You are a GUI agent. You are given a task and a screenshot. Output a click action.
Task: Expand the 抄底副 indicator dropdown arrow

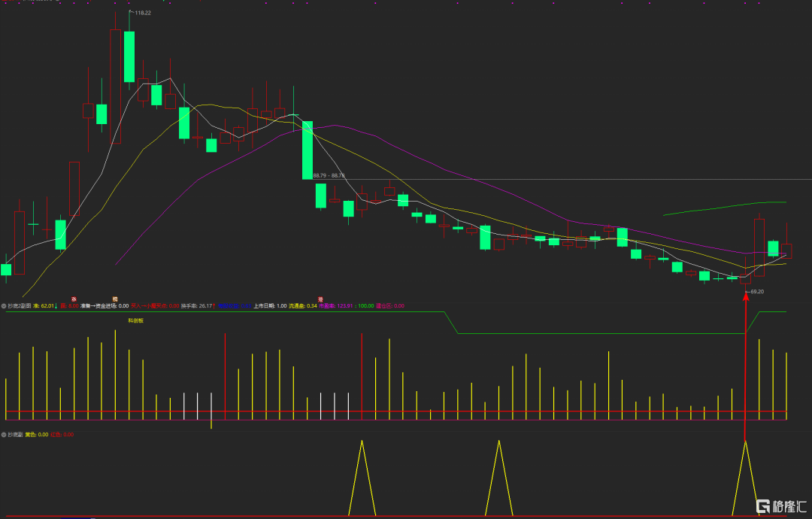pos(4,435)
